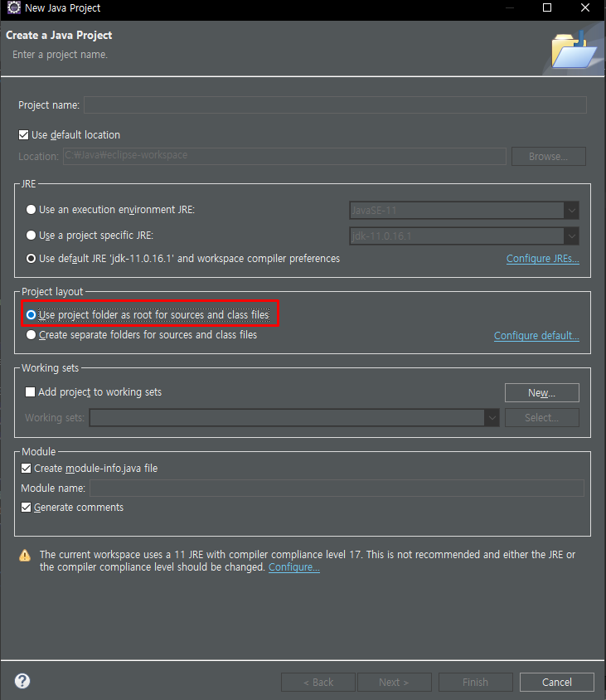Open the help question mark icon
606x700 pixels.
[x=22, y=681]
